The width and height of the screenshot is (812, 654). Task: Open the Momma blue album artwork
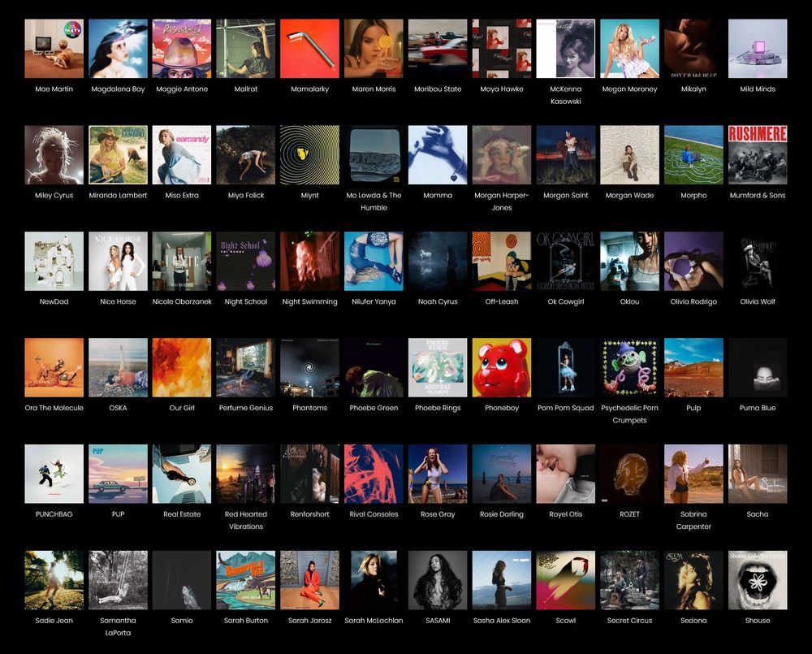tap(438, 155)
